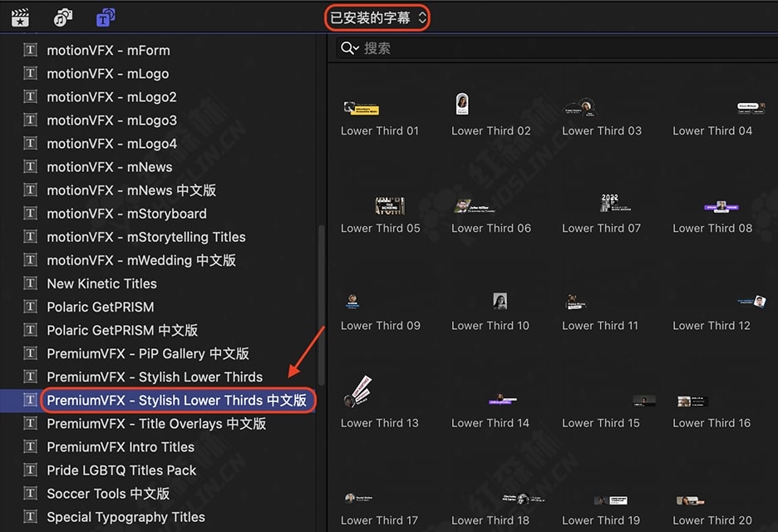The width and height of the screenshot is (778, 532).
Task: Click title icon beside Soccer Tools 中文版
Action: (30, 493)
